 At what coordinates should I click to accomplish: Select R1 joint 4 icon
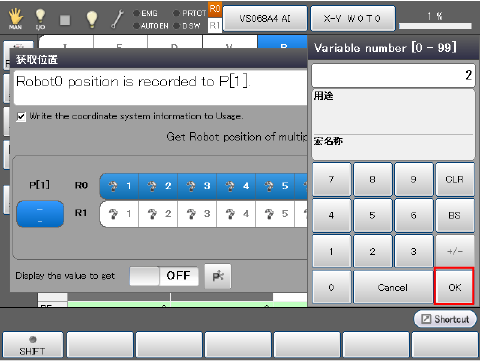click(237, 214)
